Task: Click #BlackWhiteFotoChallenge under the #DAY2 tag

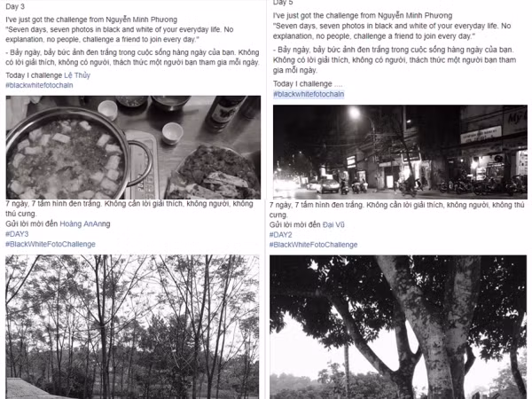Action: point(313,245)
